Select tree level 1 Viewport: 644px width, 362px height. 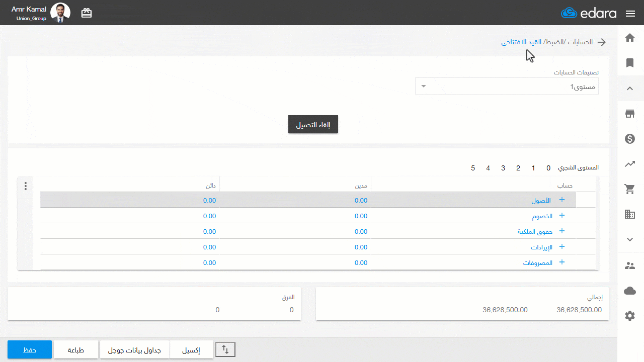click(x=533, y=168)
